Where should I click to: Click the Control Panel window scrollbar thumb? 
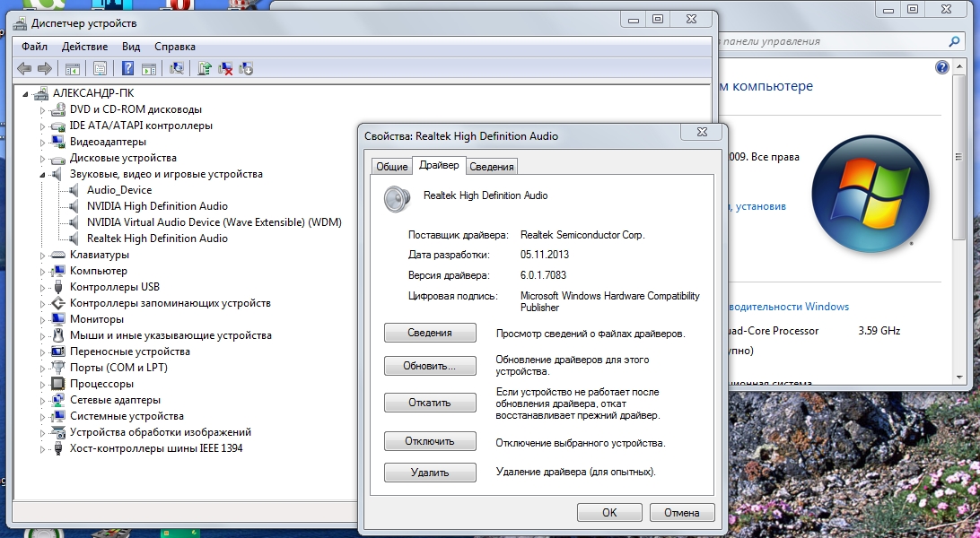[x=958, y=157]
